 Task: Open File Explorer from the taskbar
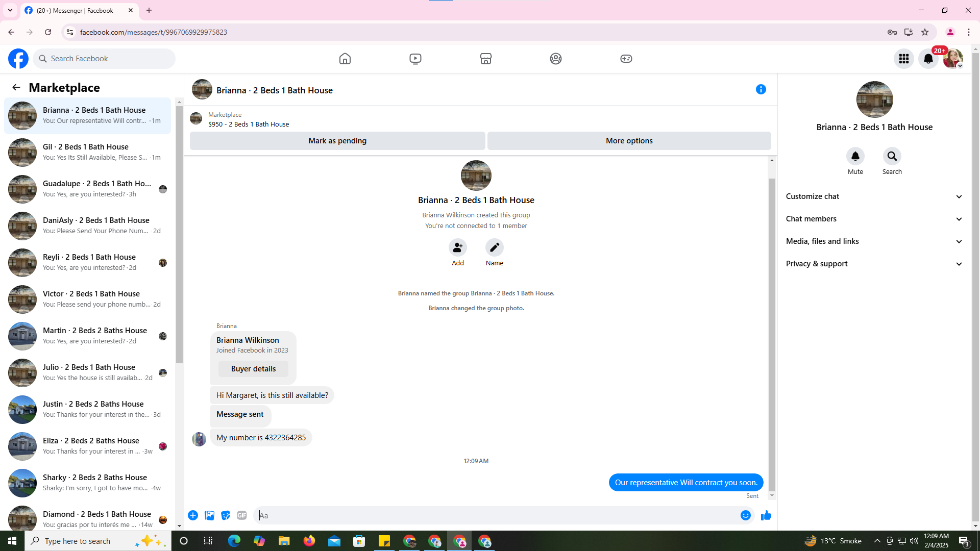[x=284, y=541]
